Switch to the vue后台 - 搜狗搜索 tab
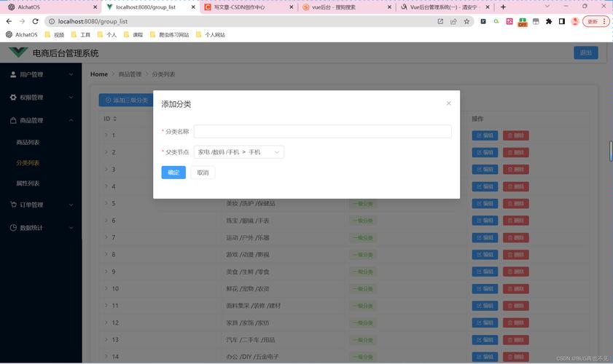 click(x=346, y=7)
